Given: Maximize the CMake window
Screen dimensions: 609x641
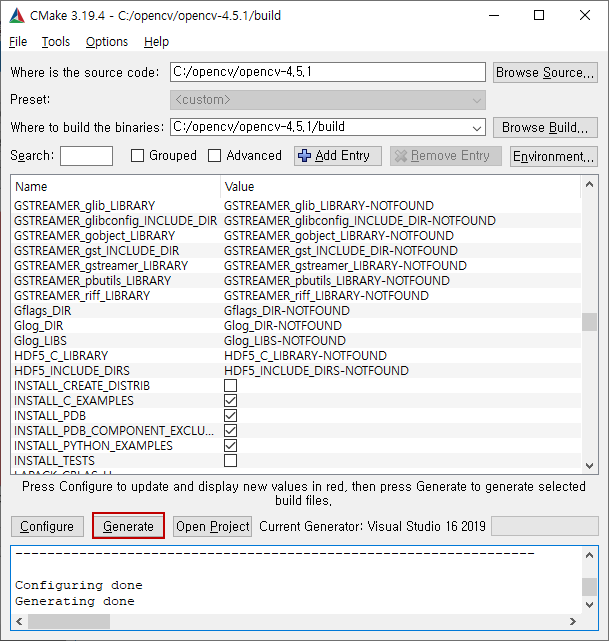Looking at the screenshot, I should (539, 16).
